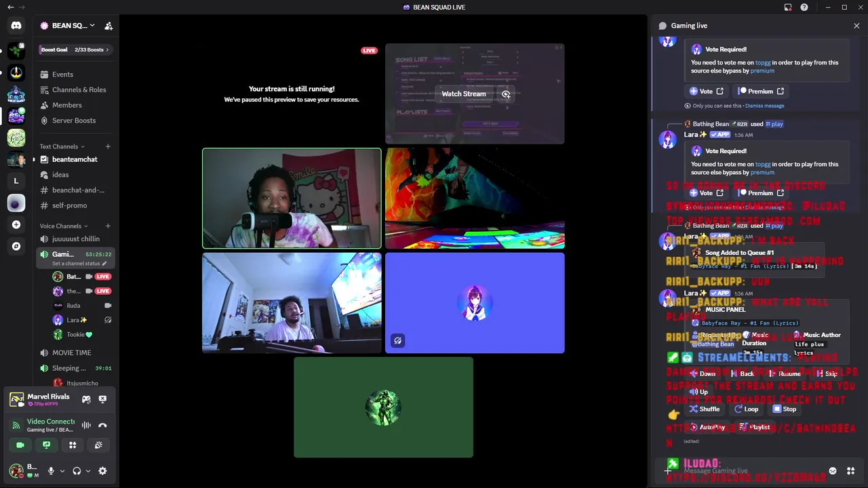Collapse the Text Channels category
This screenshot has width=868, height=488.
[62, 146]
